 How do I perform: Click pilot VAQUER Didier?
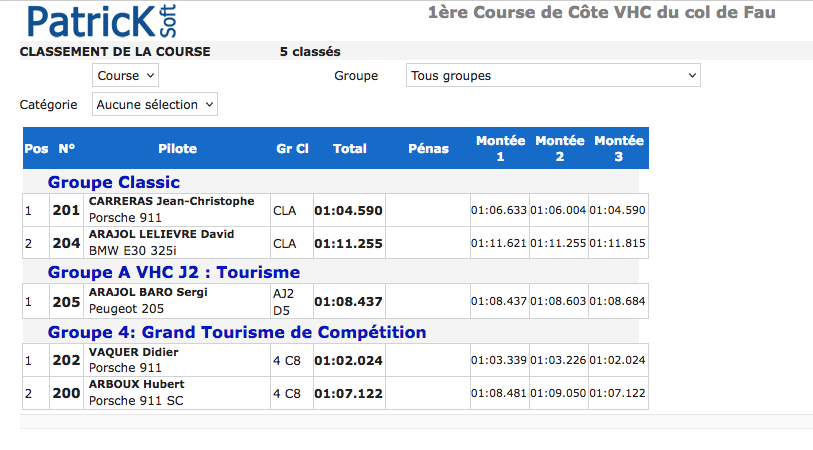[x=134, y=352]
